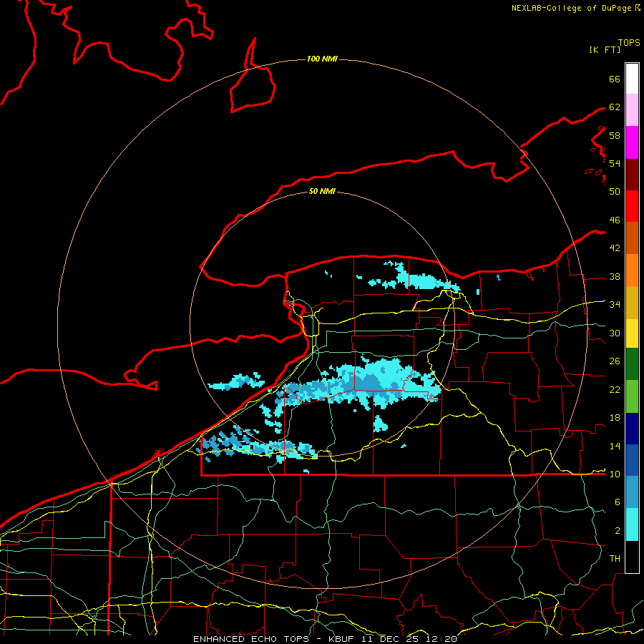The width and height of the screenshot is (644, 644).
Task: Click the TH threshold legend label
Action: (615, 559)
